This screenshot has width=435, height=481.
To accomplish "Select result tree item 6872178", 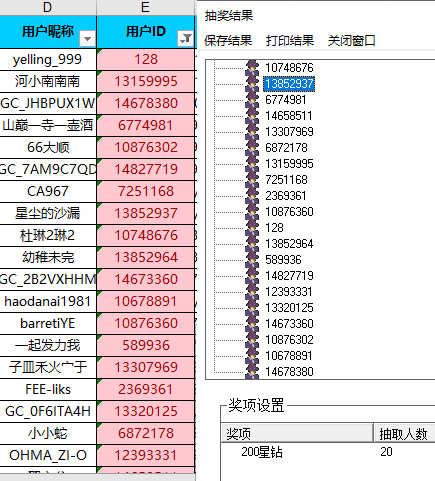I will coord(286,148).
